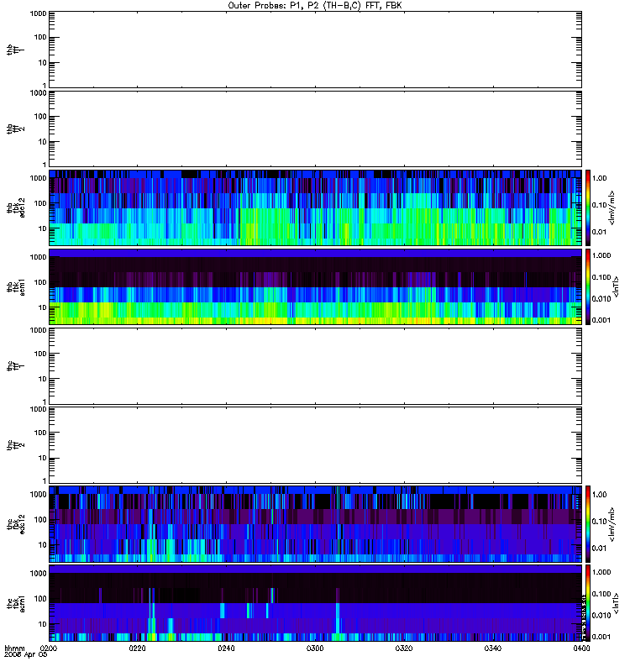The width and height of the screenshot is (630, 672).
Task: Click the '0220' time axis label
Action: click(137, 648)
